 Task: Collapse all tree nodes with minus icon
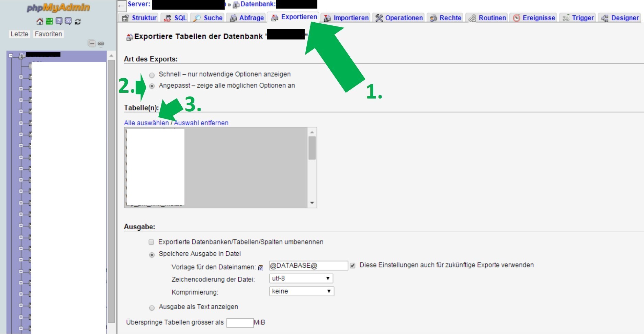tap(92, 44)
